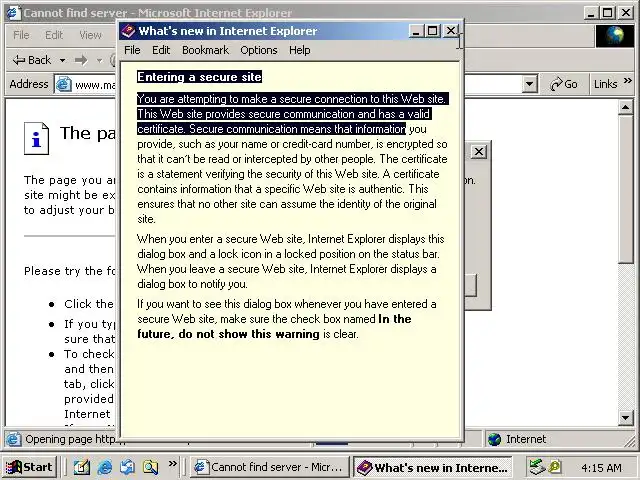Click the page icon in IE status bar
This screenshot has height=480, width=640.
(13, 439)
